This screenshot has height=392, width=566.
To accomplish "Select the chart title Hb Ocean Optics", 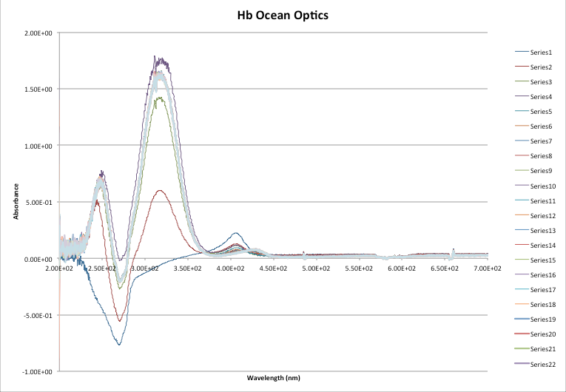I will (x=283, y=15).
